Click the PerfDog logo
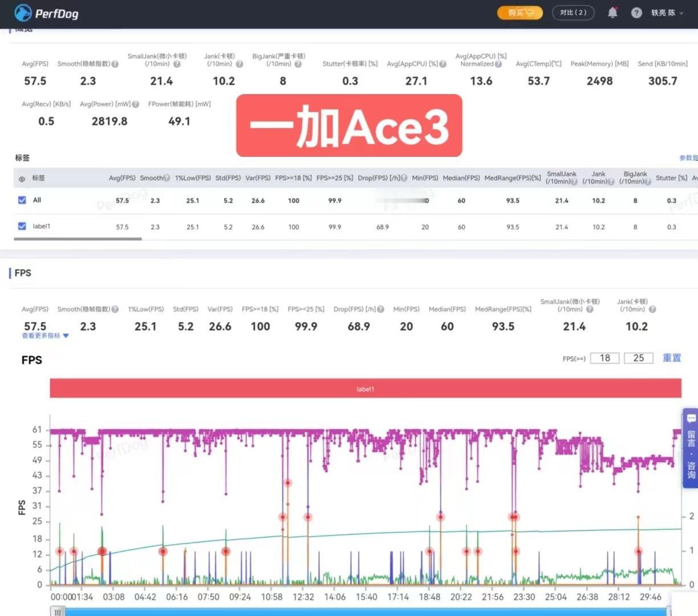Screen dimensions: 698x616 pyautogui.click(x=46, y=13)
